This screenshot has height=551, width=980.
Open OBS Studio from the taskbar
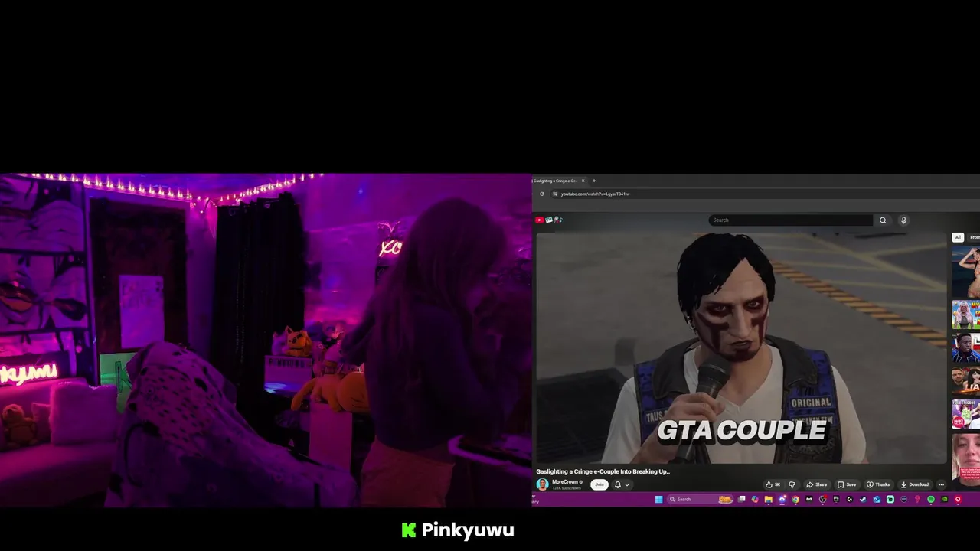point(822,499)
